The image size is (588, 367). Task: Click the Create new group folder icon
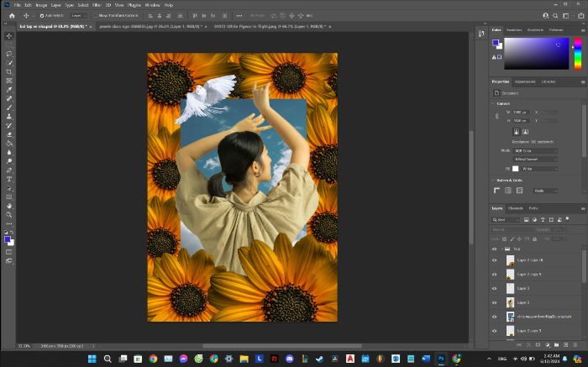556,344
